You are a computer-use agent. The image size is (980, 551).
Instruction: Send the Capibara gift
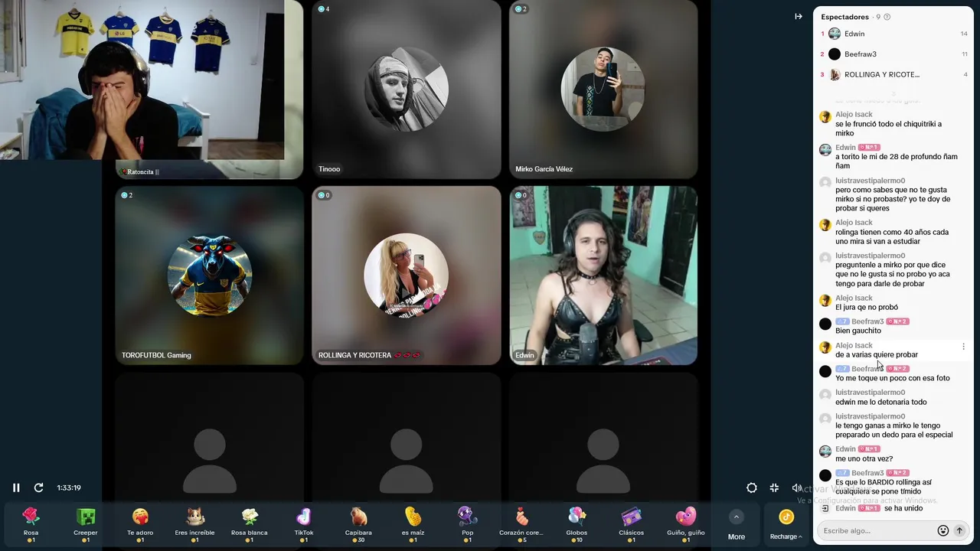click(x=358, y=524)
